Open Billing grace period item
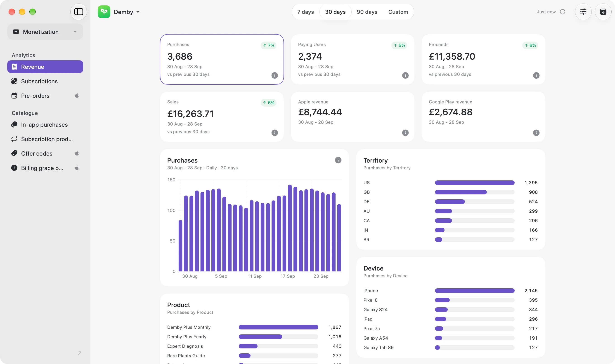The image size is (615, 364). pyautogui.click(x=45, y=168)
